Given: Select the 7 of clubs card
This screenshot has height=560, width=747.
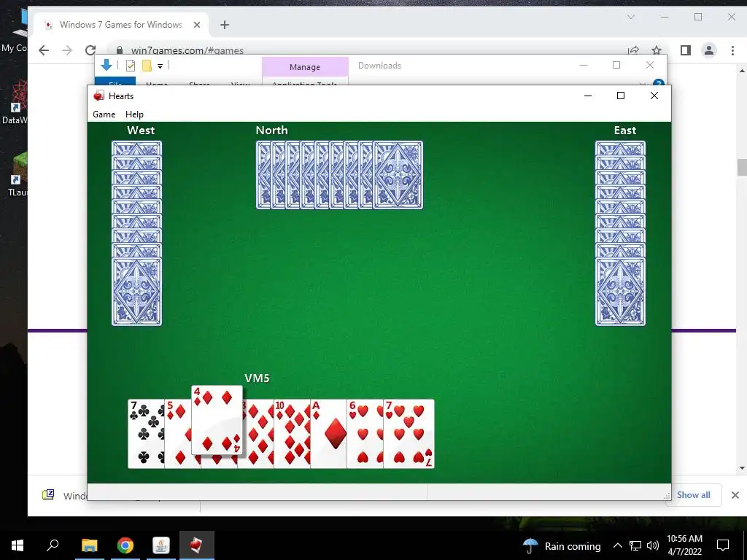Looking at the screenshot, I should tap(146, 434).
